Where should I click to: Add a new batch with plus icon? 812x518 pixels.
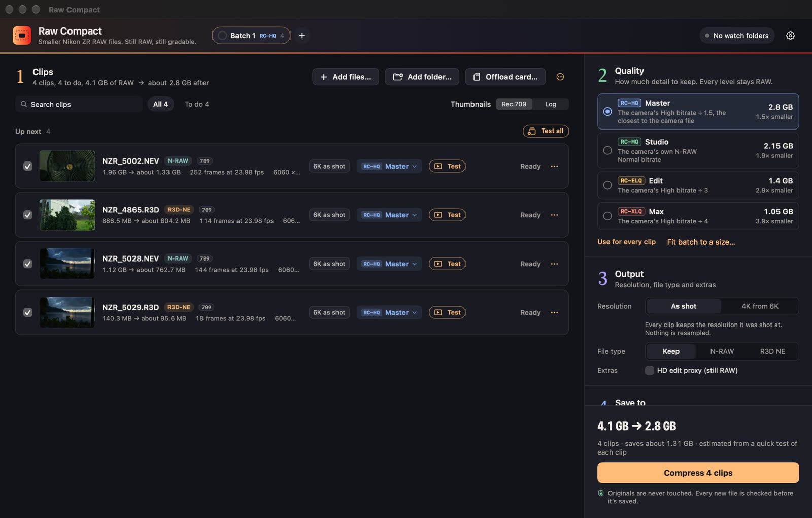click(302, 36)
